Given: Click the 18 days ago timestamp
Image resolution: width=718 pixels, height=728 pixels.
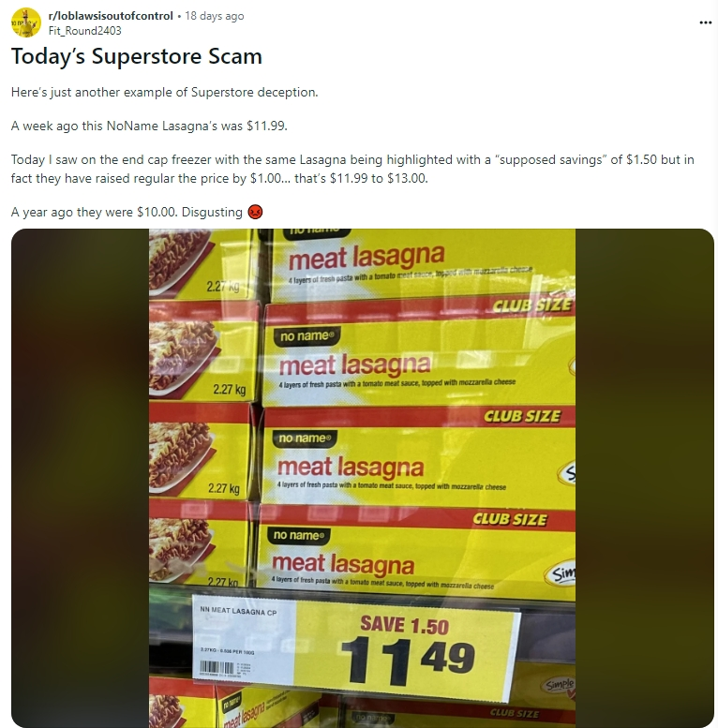Looking at the screenshot, I should (214, 16).
